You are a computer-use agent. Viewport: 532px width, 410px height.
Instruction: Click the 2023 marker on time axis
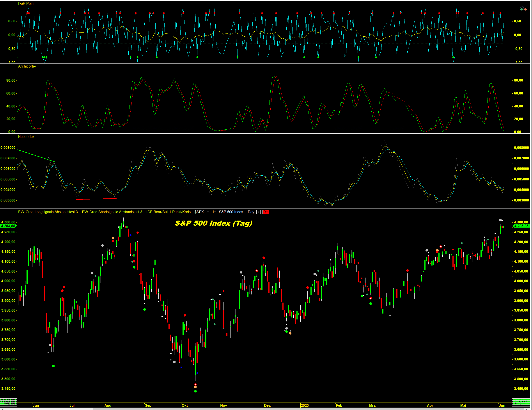(x=305, y=405)
